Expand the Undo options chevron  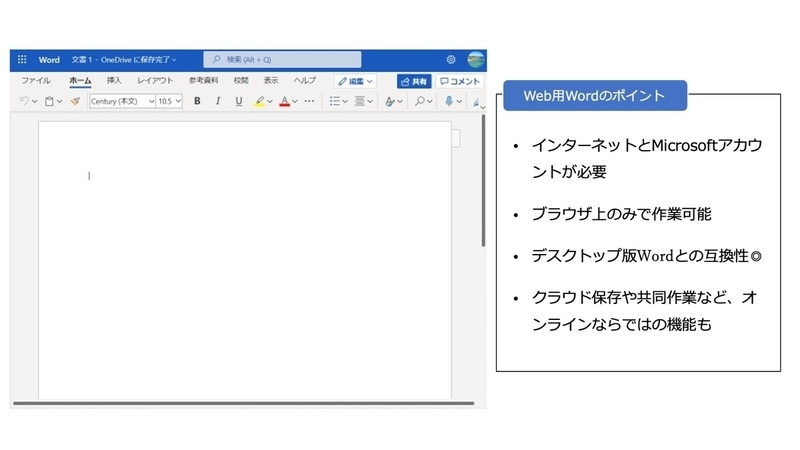(x=35, y=102)
